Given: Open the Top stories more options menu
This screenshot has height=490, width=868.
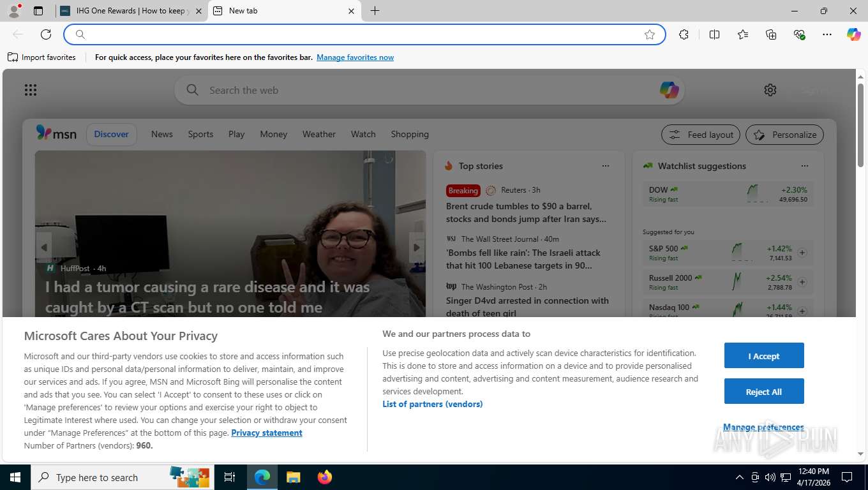Looking at the screenshot, I should click(x=606, y=166).
